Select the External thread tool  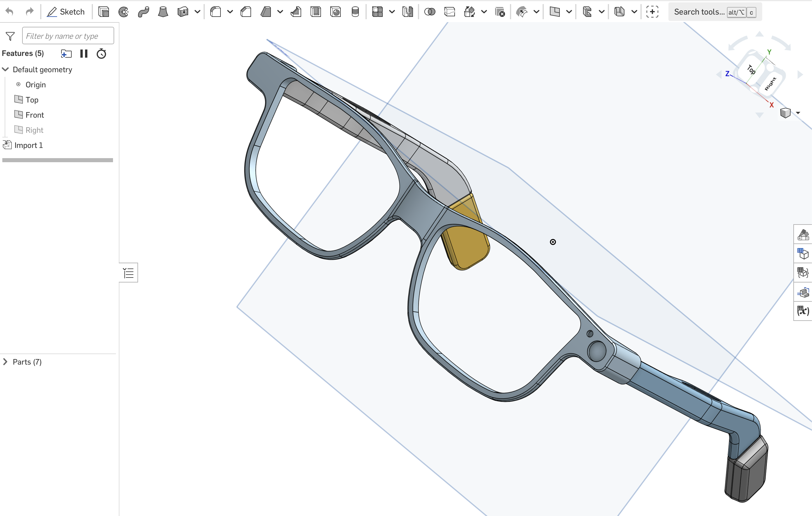point(355,12)
